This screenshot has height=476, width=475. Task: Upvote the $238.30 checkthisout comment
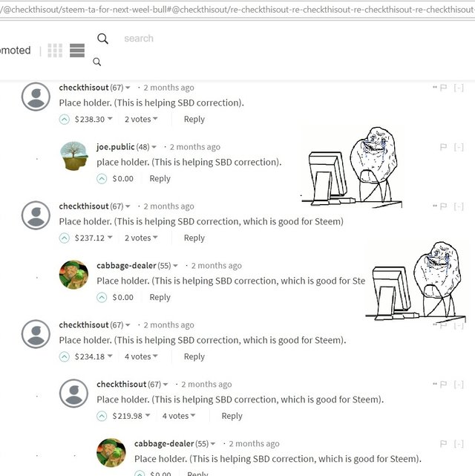pyautogui.click(x=65, y=120)
